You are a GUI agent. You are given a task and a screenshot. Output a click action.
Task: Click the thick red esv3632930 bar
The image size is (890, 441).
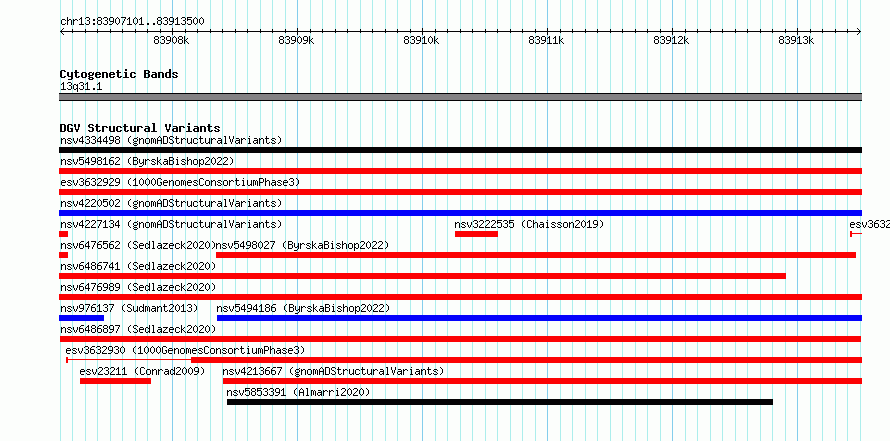coord(527,360)
